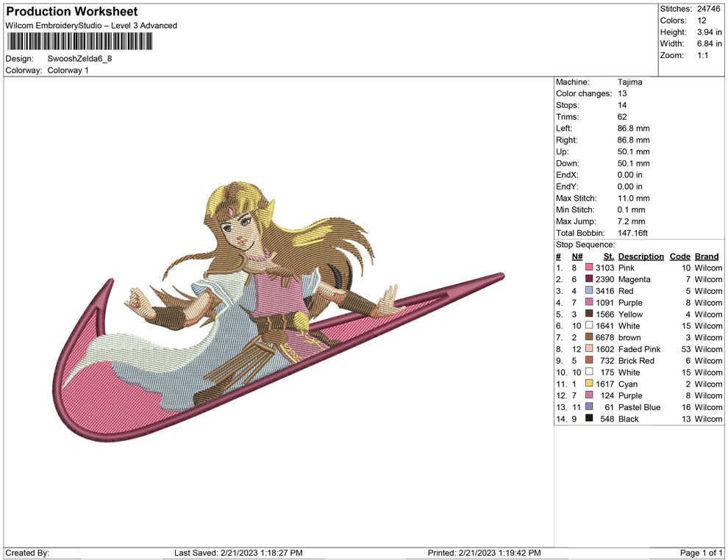Viewport: 728px width, 560px height.
Task: Click the Machine value Tajima
Action: pyautogui.click(x=630, y=82)
